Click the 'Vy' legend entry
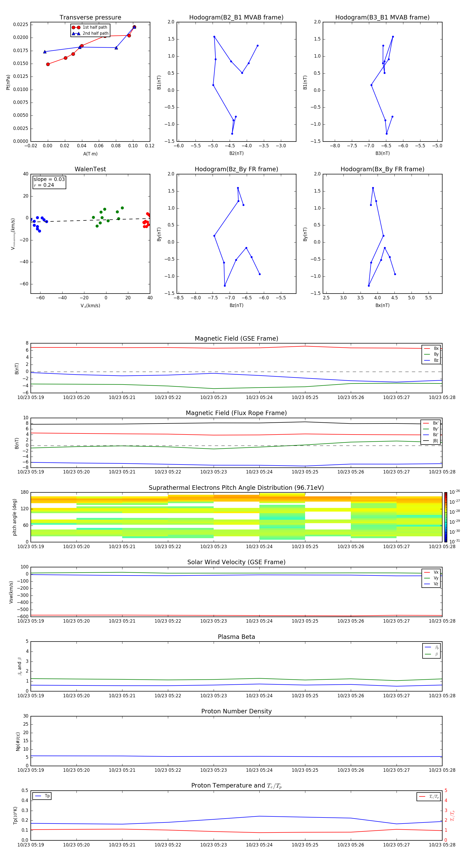 pos(431,578)
